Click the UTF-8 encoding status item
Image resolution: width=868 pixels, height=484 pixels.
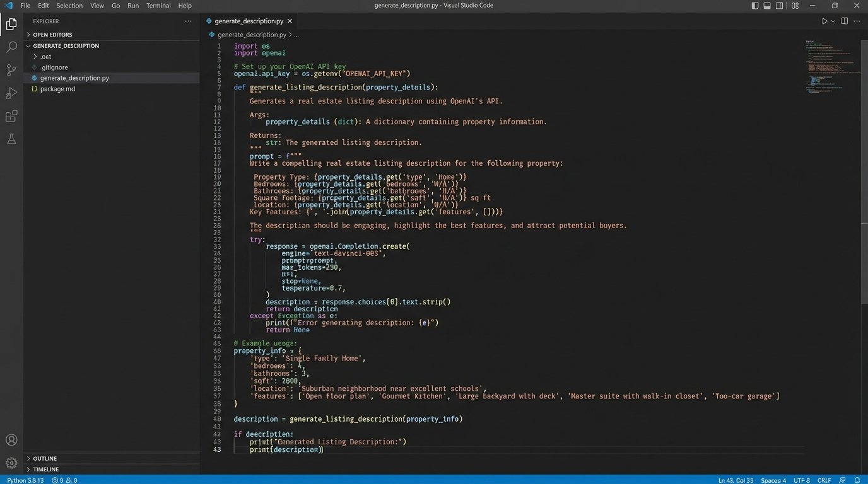802,480
